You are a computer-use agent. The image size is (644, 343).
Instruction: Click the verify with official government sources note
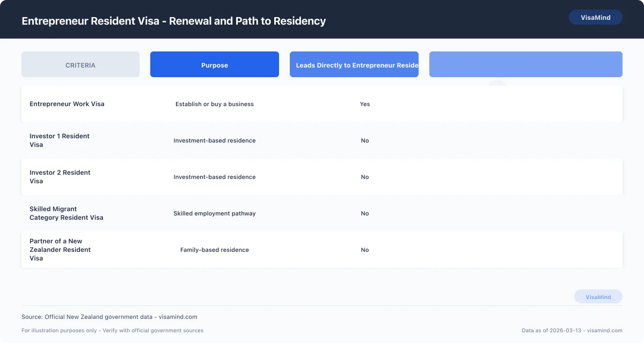click(112, 331)
